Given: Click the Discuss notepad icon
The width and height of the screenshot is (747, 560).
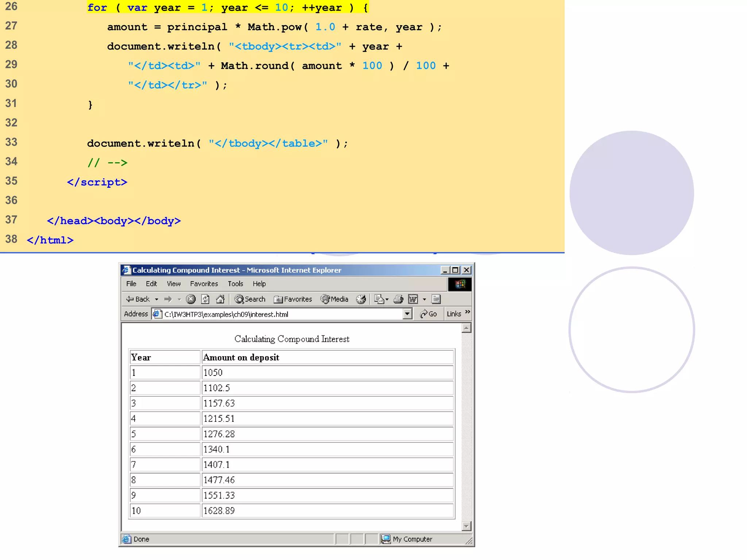Looking at the screenshot, I should pyautogui.click(x=436, y=299).
